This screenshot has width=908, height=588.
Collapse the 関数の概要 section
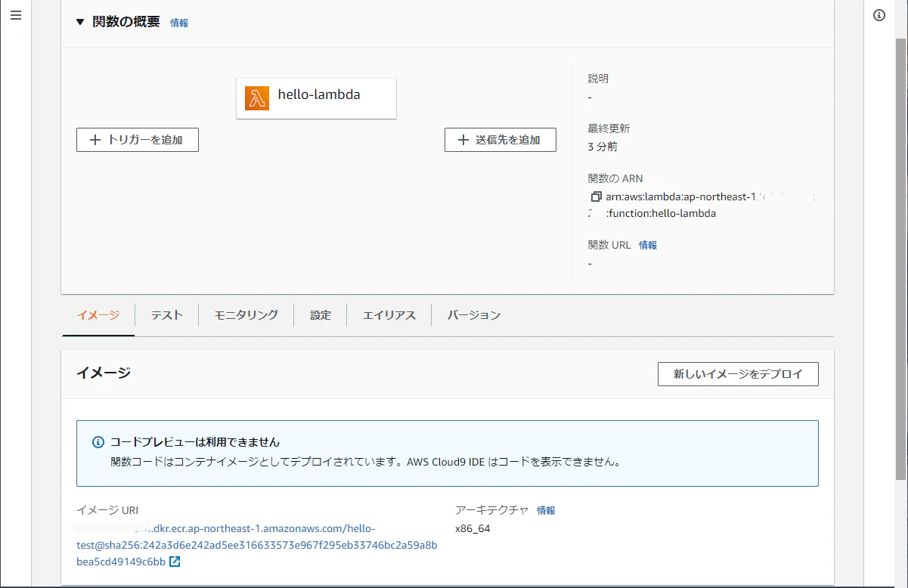pyautogui.click(x=79, y=22)
